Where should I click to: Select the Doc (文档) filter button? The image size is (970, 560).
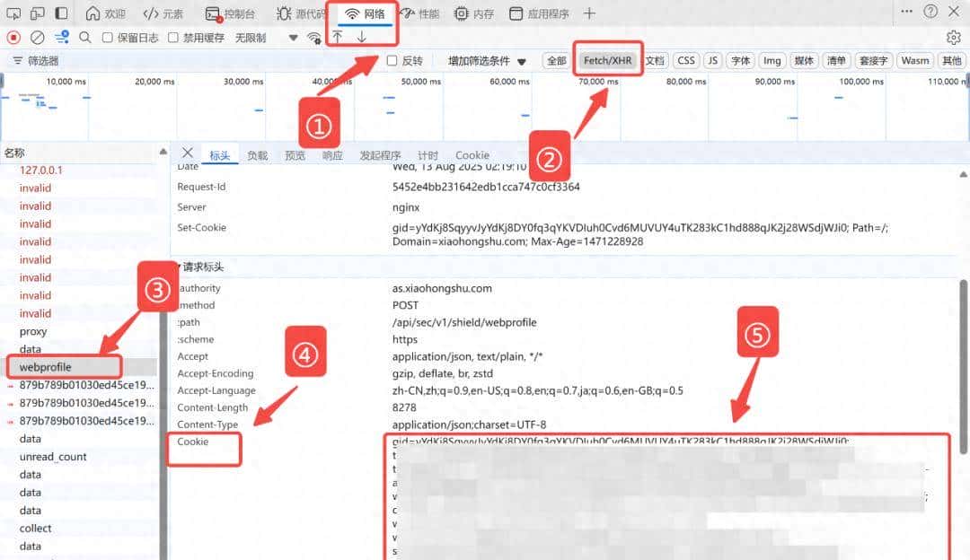click(x=655, y=60)
